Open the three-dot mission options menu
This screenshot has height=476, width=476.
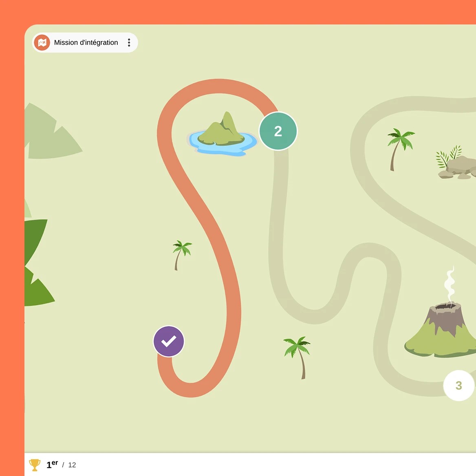pos(129,43)
